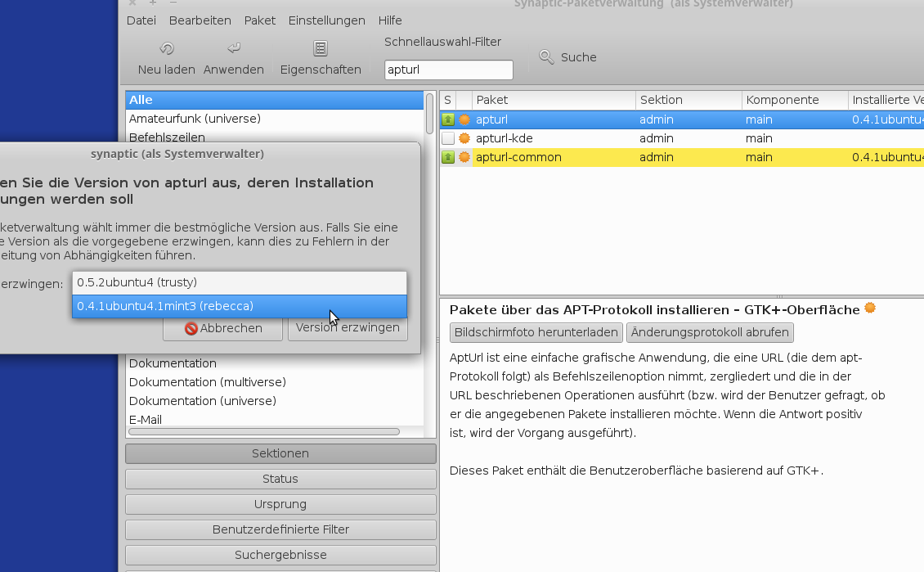
Task: Click the Suche magnifier icon
Action: [x=546, y=57]
